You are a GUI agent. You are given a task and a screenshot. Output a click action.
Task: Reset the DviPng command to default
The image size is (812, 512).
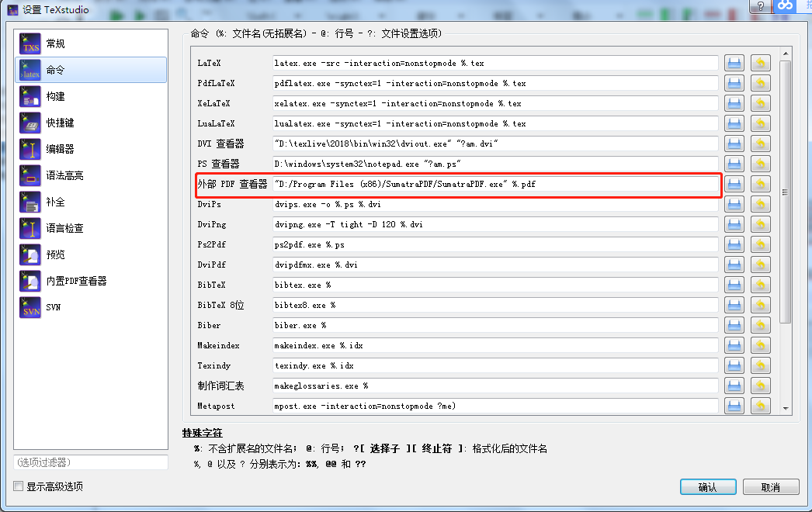click(760, 225)
